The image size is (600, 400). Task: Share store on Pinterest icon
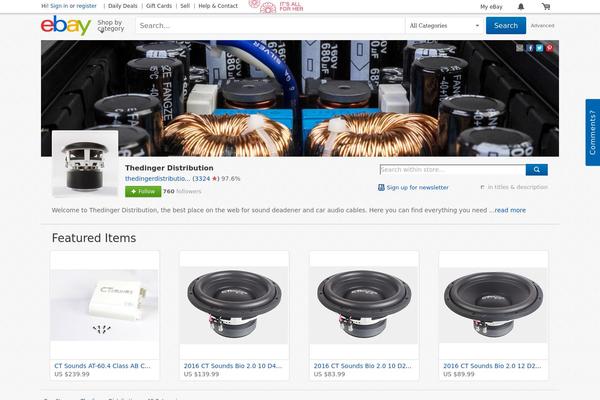tap(549, 48)
